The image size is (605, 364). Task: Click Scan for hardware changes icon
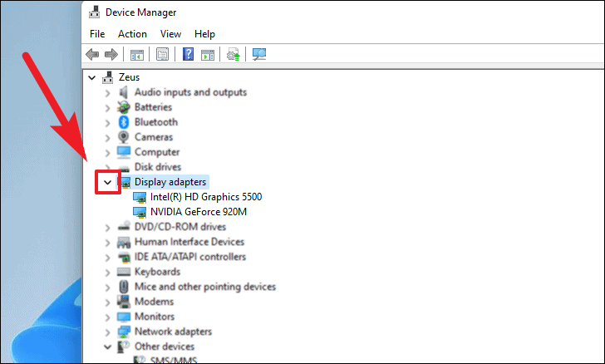point(259,54)
